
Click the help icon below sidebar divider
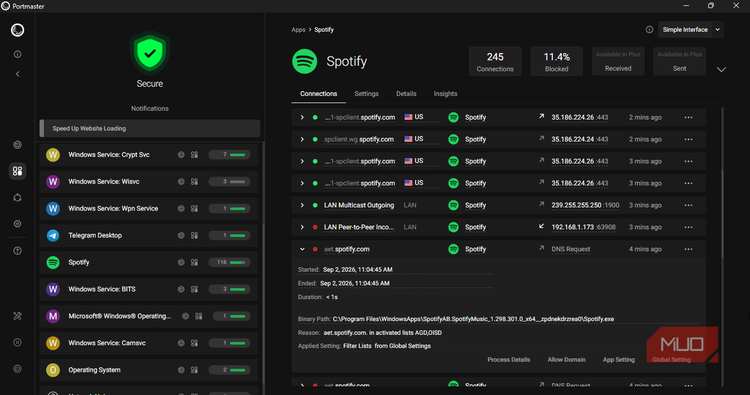(17, 251)
